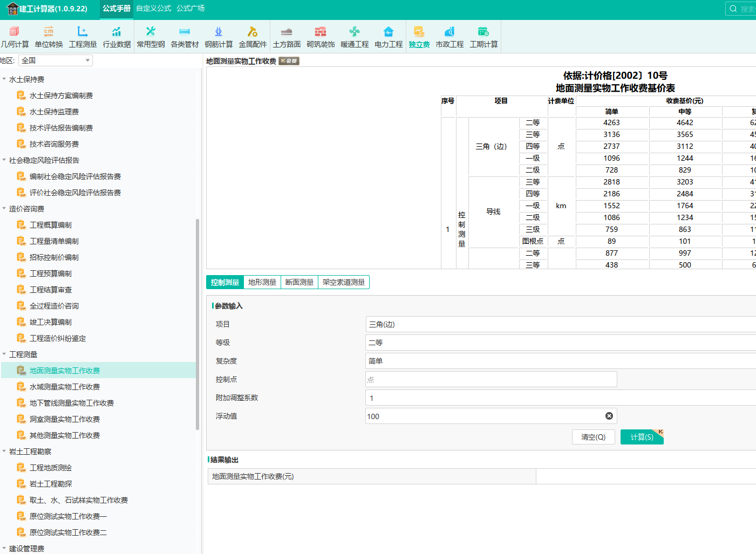Open the 金属配件 tool
This screenshot has height=554, width=756.
pyautogui.click(x=253, y=37)
